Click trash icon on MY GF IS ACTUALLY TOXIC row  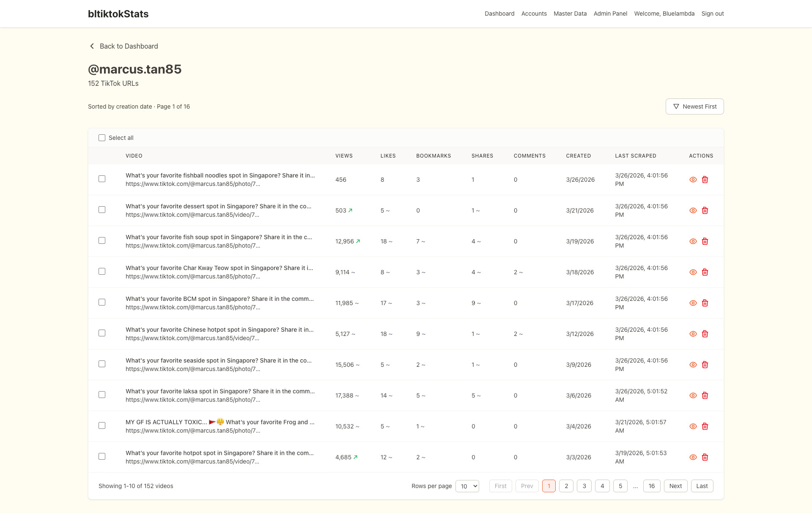point(705,426)
